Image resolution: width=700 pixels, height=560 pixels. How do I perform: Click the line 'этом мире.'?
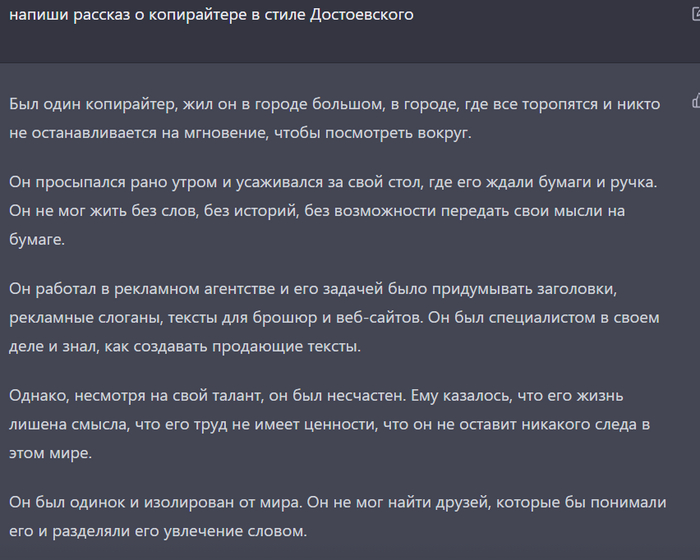[x=48, y=451]
